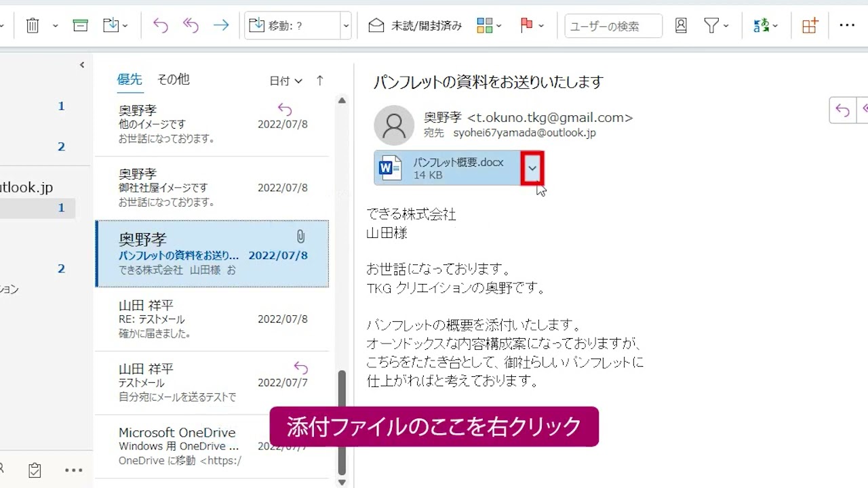The image size is (868, 488).
Task: Click the email subject heading パンフレットの資料をお送りいたします
Action: click(x=488, y=82)
